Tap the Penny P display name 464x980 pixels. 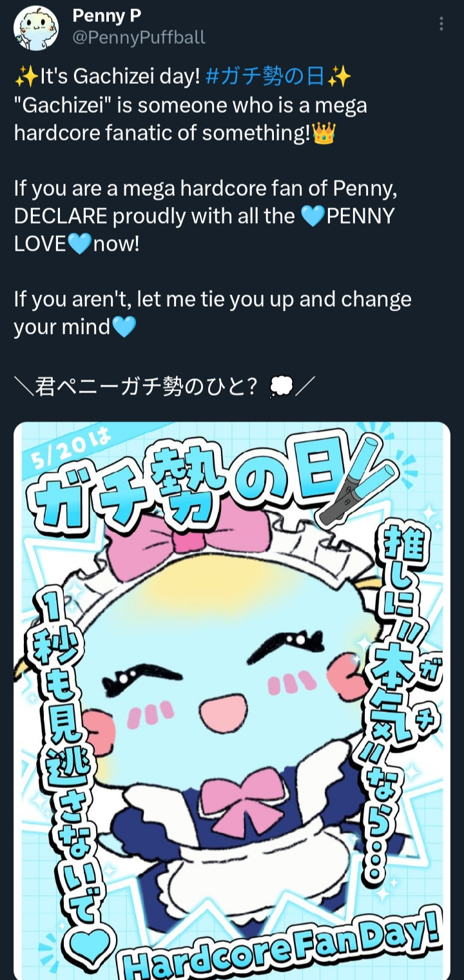pos(107,14)
